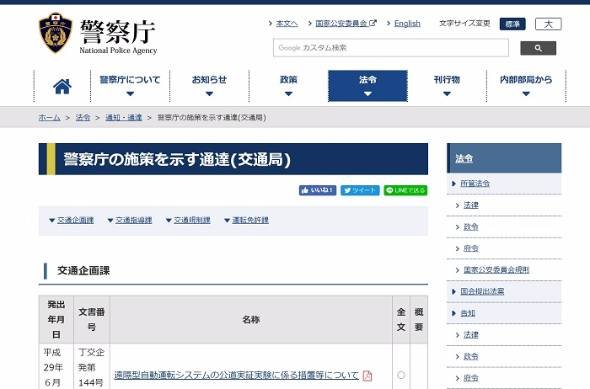The height and width of the screenshot is (389, 590).
Task: Open 国会提出法案 in the sidebar
Action: coord(482,292)
